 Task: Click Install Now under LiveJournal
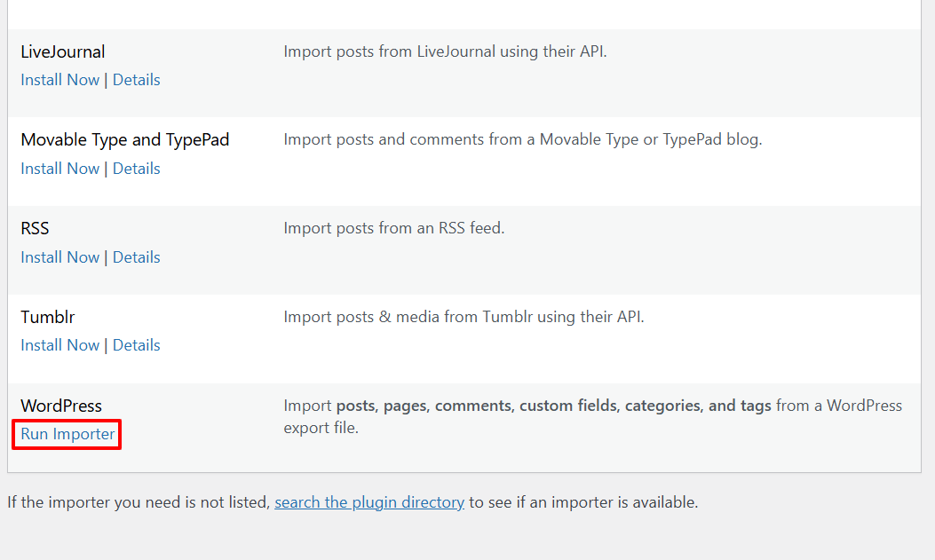tap(59, 80)
